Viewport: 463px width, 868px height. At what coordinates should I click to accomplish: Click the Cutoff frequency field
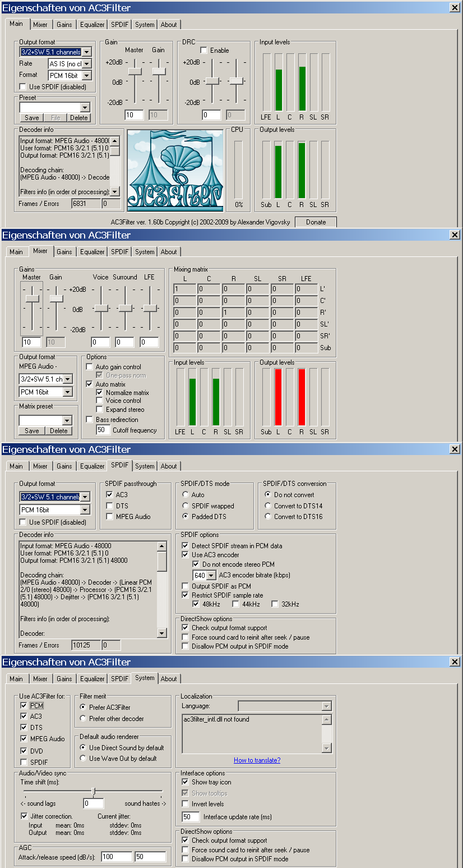click(x=103, y=430)
